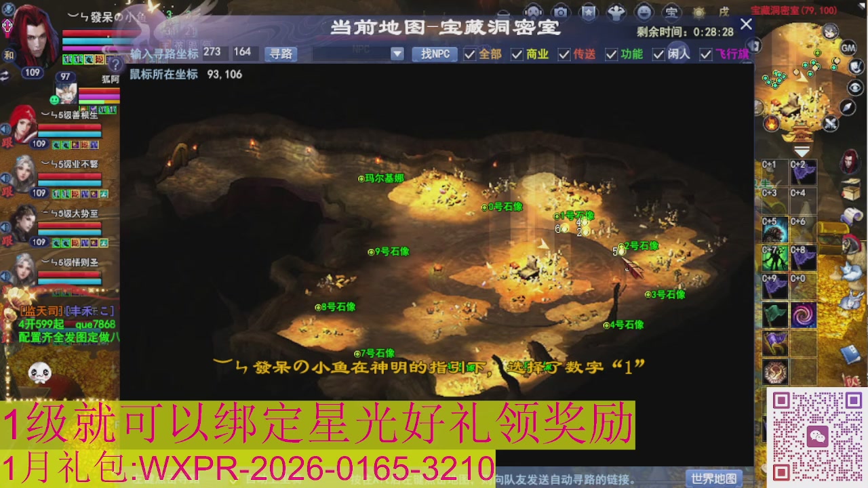This screenshot has width=868, height=488.
Task: Open the compass needle icon beside the minimap
Action: [847, 107]
